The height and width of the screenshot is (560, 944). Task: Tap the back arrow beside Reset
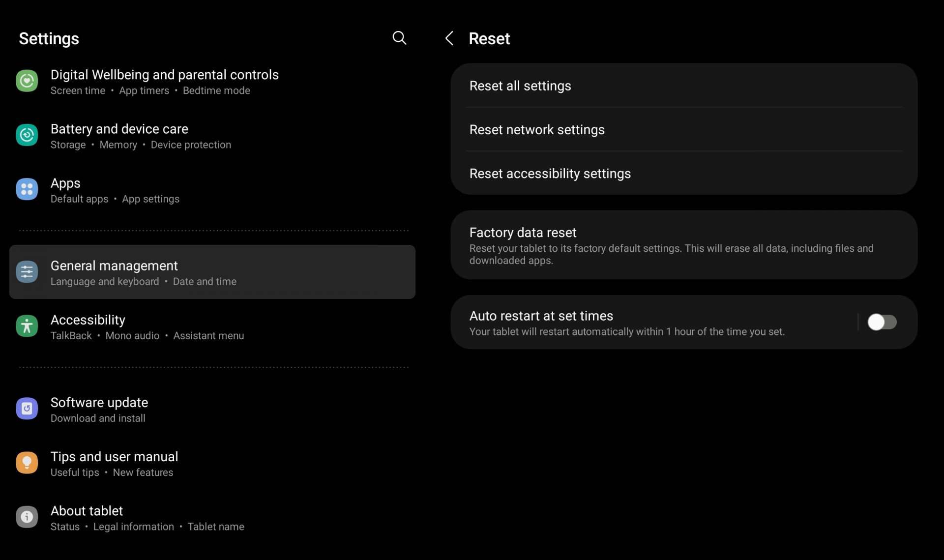tap(449, 38)
